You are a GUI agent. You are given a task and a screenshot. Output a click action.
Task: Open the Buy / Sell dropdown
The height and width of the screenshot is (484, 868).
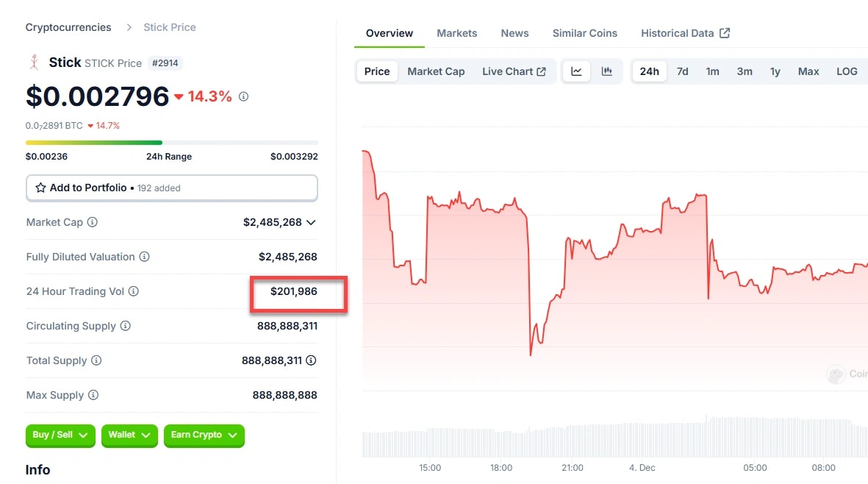[x=60, y=435]
